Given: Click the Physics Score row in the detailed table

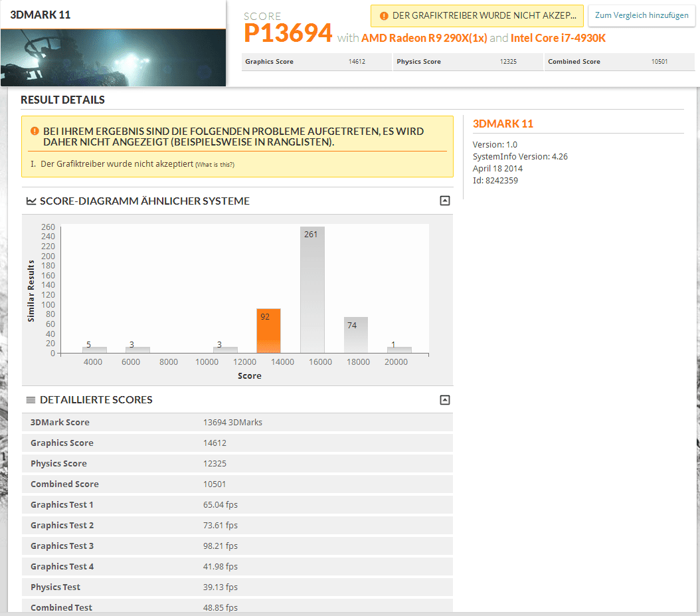Looking at the screenshot, I should (x=238, y=463).
